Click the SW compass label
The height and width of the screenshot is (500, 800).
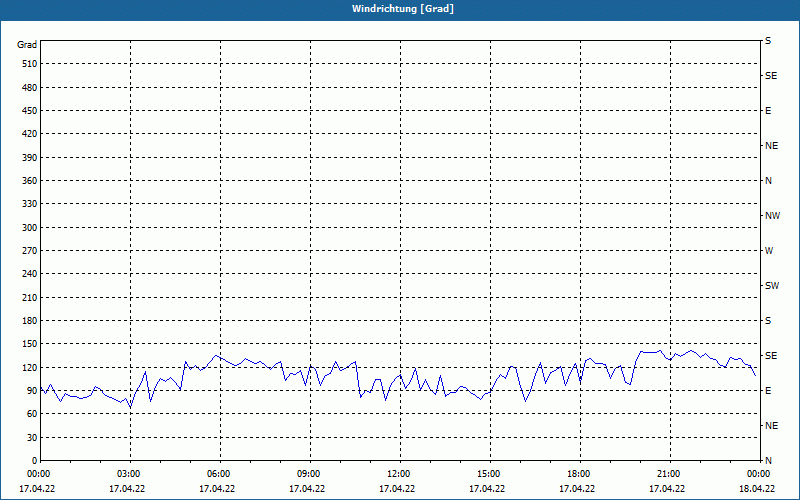pyautogui.click(x=772, y=286)
